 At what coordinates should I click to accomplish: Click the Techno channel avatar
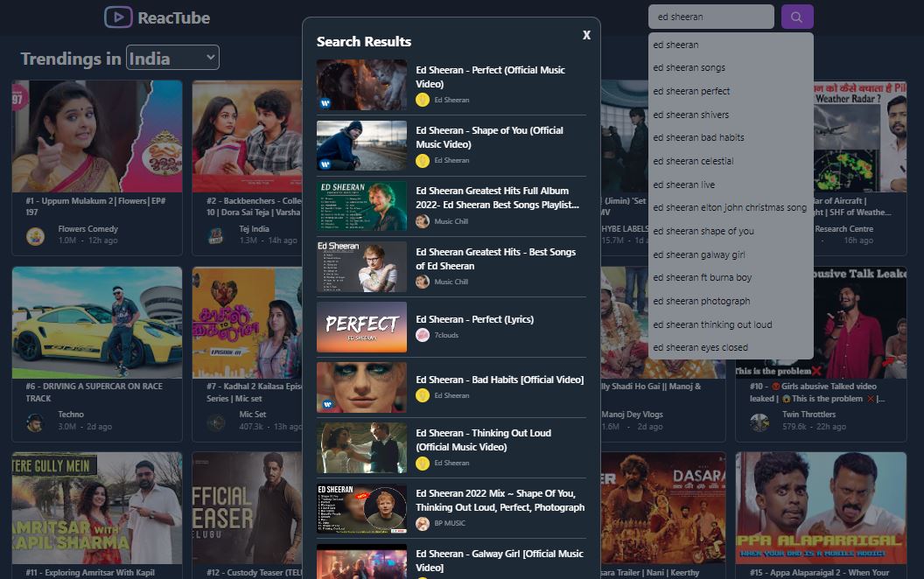tap(35, 422)
